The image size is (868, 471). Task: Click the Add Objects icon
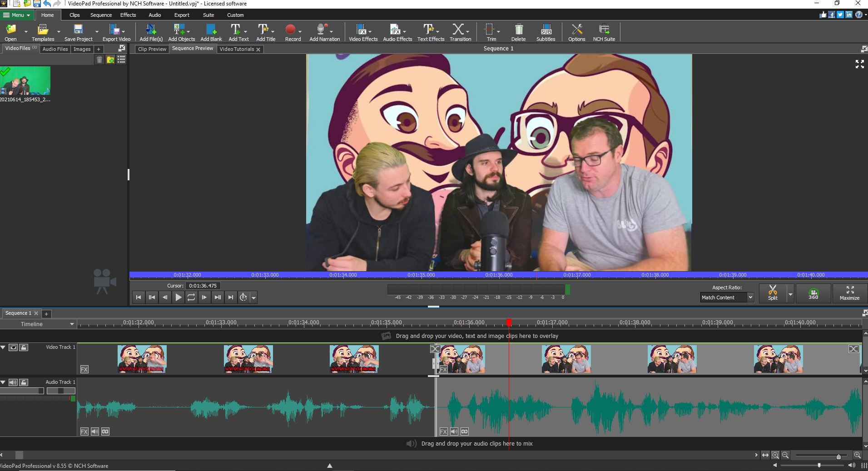click(x=181, y=32)
